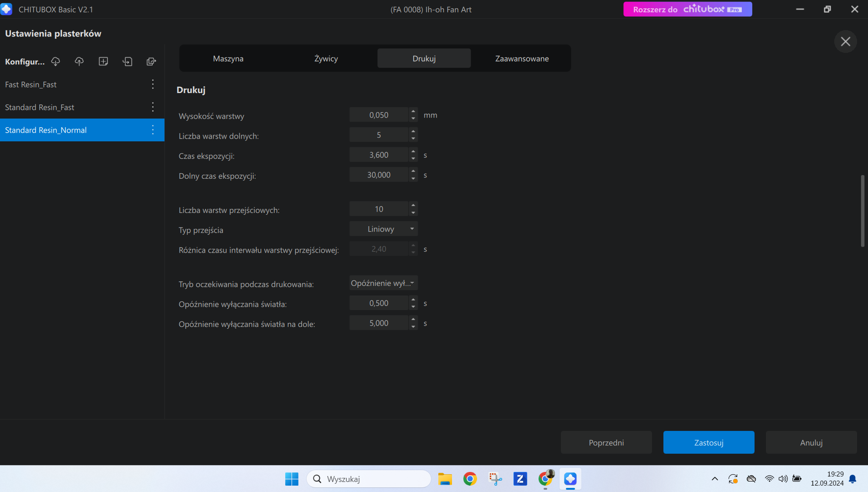Click Wysokość warstwy 0,050 input field
Screen dimensions: 868x492
click(x=379, y=115)
